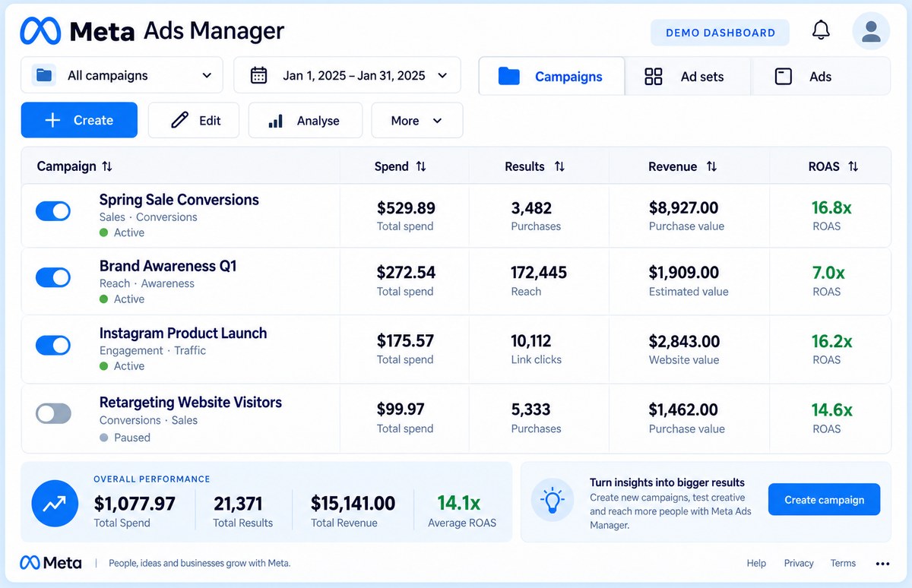The image size is (912, 588).
Task: Click the $99.97 total spend value
Action: (401, 409)
